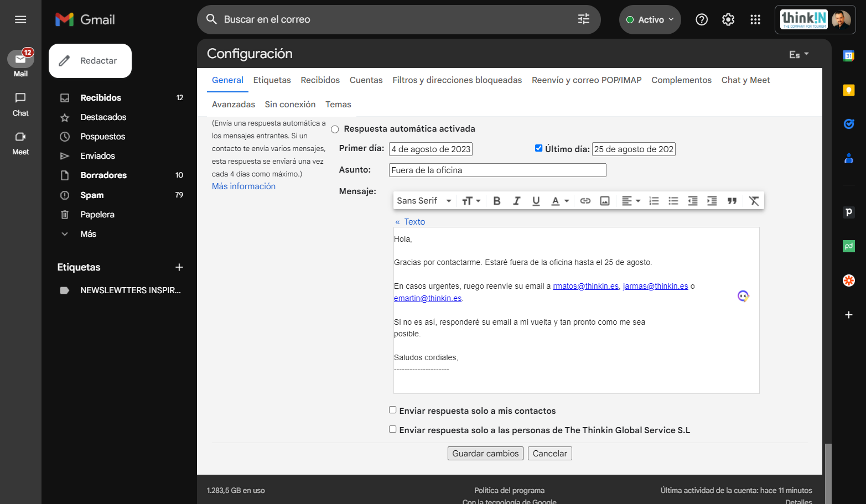Open the Es input tools dropdown

pos(799,54)
